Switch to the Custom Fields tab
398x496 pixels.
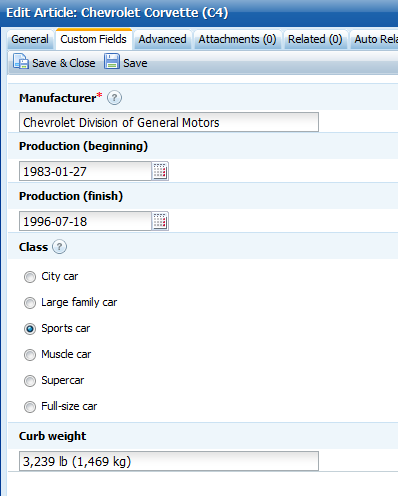point(94,39)
